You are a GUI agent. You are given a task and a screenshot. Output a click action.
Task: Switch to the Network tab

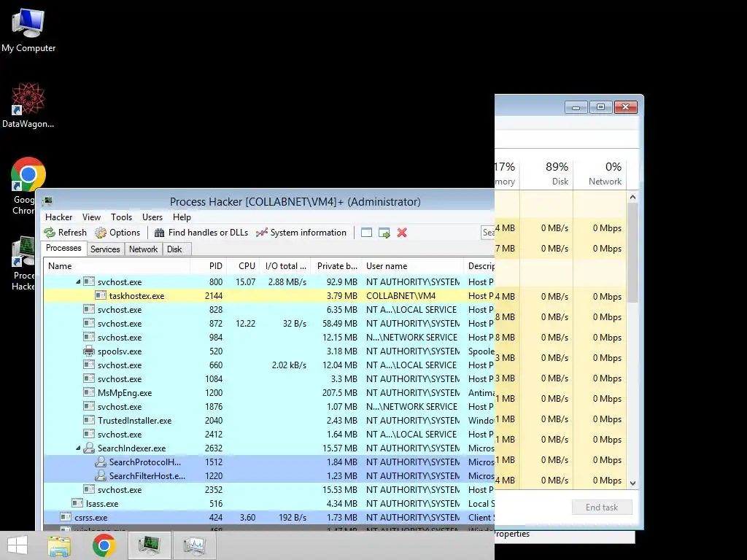coord(144,249)
